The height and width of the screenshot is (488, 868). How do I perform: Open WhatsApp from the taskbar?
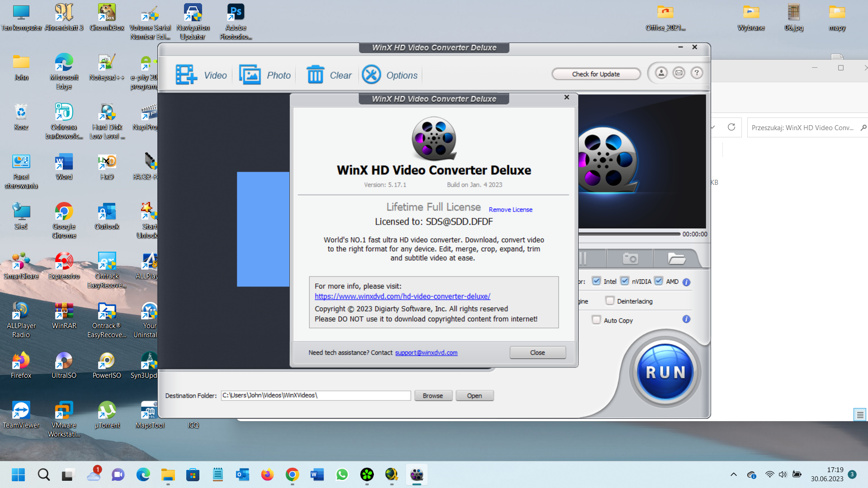point(342,475)
